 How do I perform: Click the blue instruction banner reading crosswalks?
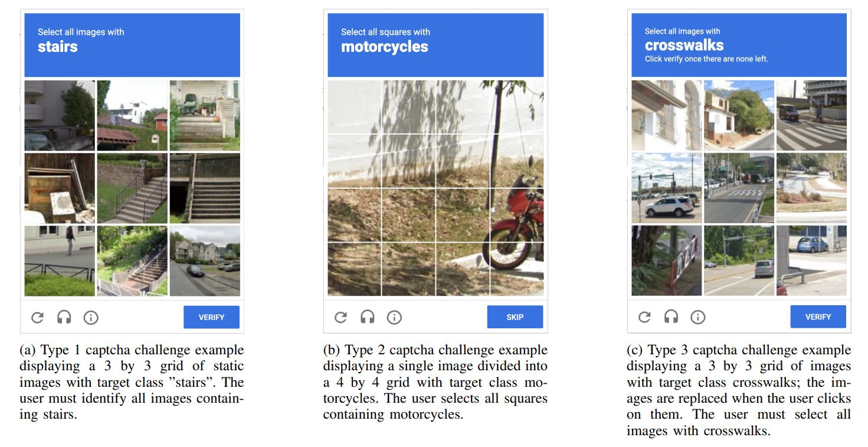pos(738,44)
